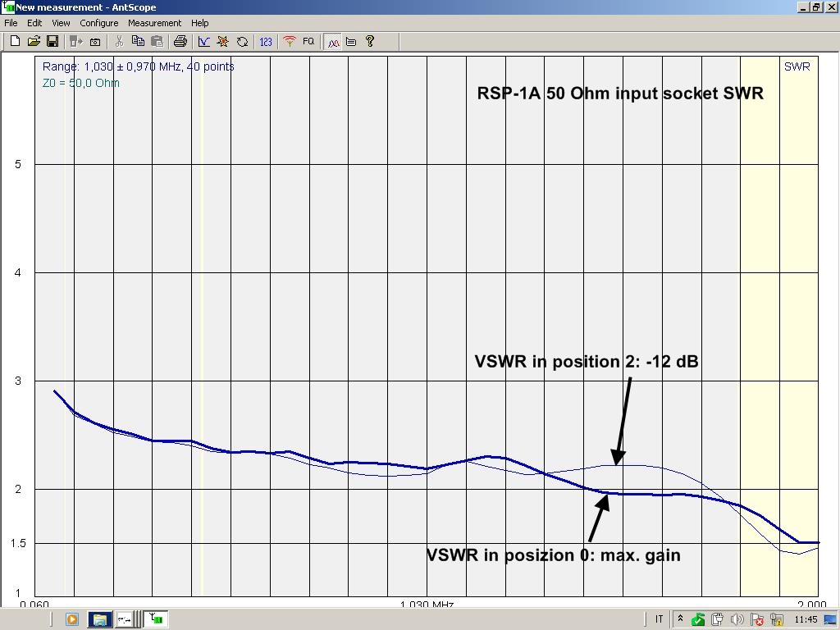Click the volume speaker tray icon
Viewport: 840px width, 630px height.
737,619
